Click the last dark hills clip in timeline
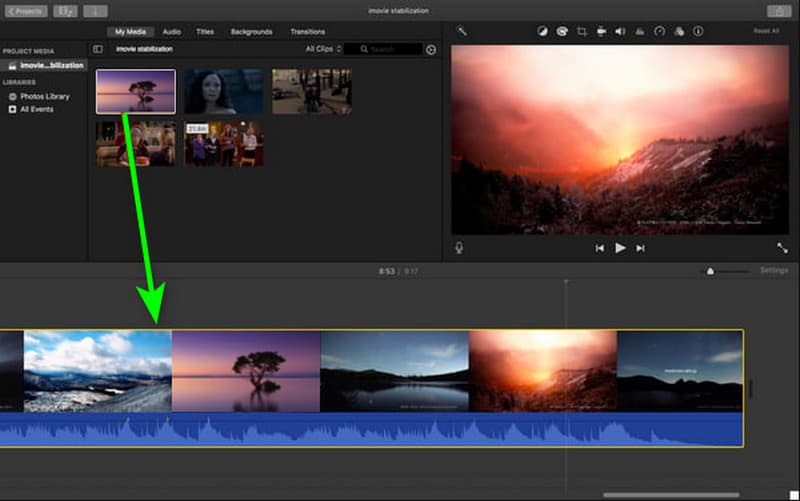Viewport: 800px width, 501px height. (x=680, y=371)
